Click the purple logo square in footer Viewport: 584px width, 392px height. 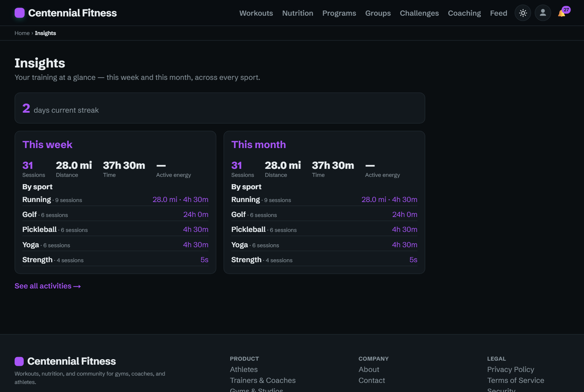point(19,361)
